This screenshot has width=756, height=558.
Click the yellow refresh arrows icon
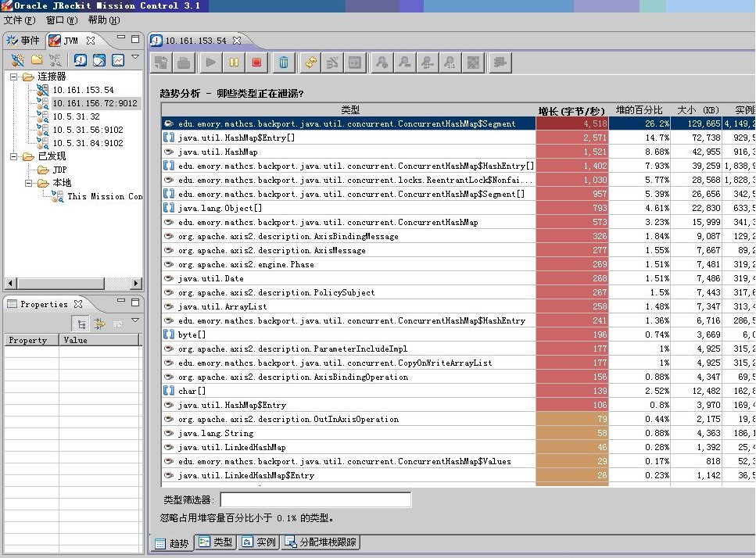(311, 63)
